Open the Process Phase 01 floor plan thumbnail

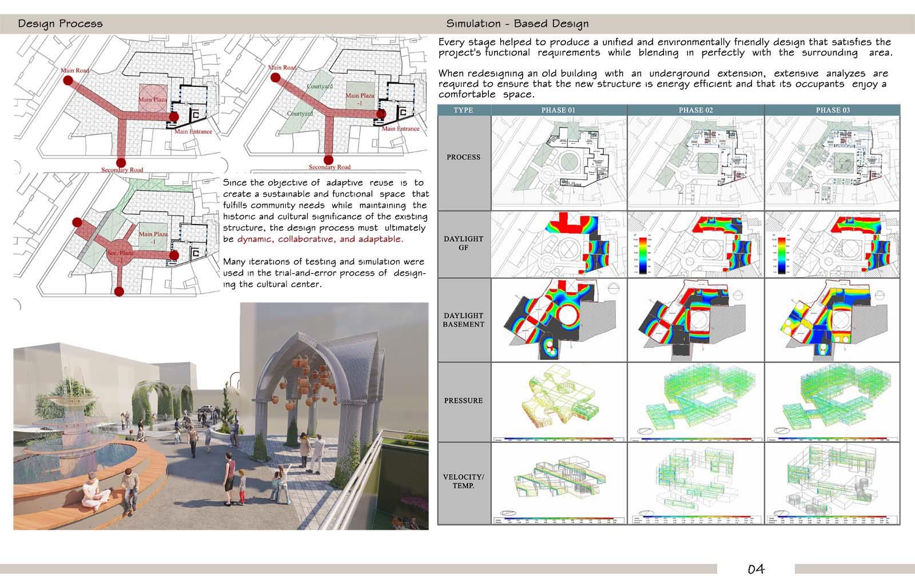coord(559,162)
